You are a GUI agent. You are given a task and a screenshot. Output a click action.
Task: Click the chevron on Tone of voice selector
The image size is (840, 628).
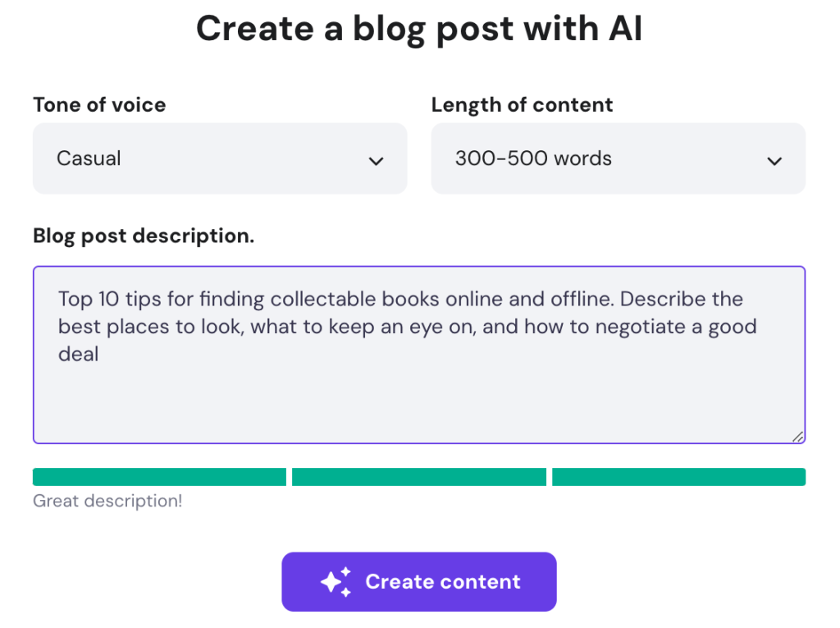point(377,161)
